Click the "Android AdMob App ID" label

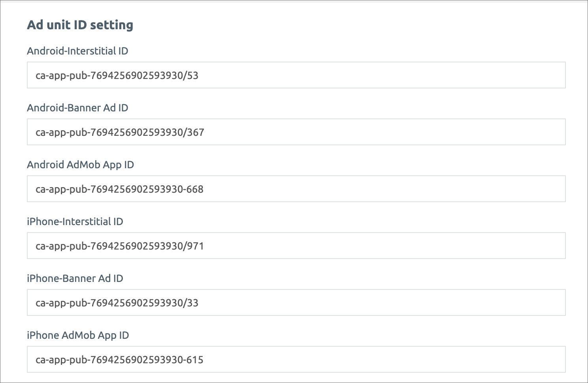(80, 165)
